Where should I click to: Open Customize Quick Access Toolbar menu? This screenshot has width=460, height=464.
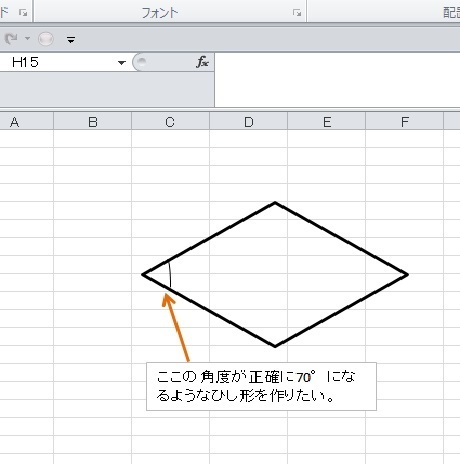tap(71, 40)
